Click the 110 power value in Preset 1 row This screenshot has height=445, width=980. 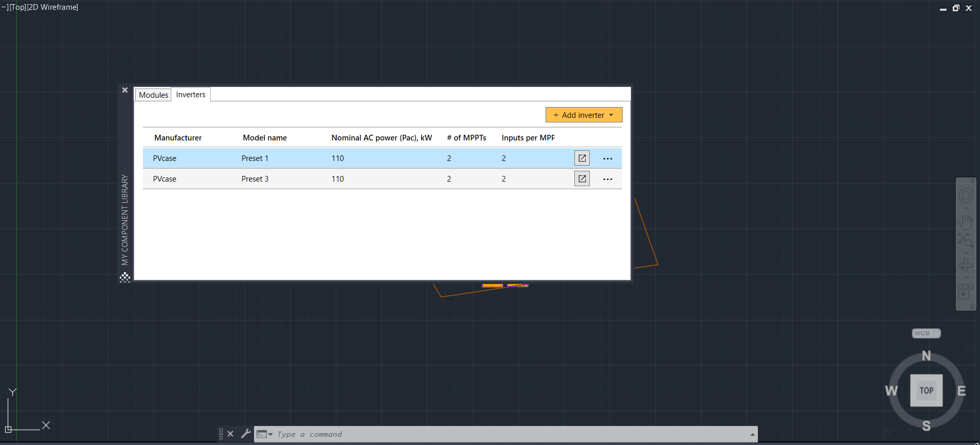tap(338, 158)
